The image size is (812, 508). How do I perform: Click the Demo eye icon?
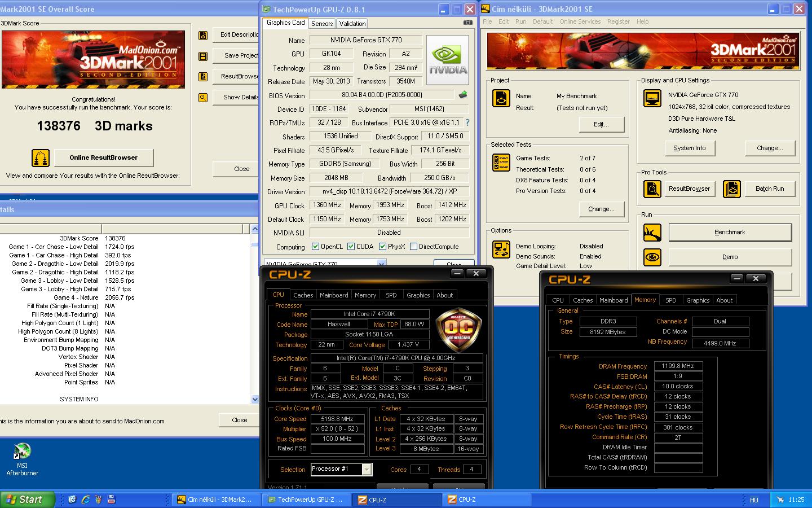(652, 257)
